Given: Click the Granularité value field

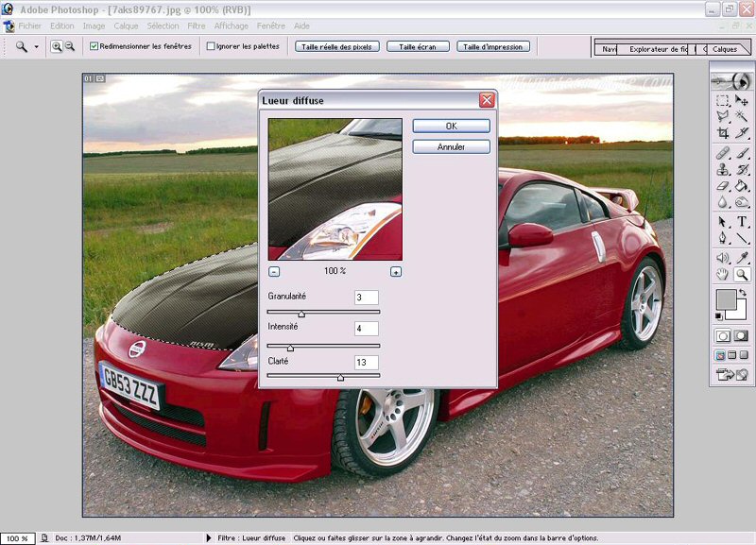Looking at the screenshot, I should [367, 298].
